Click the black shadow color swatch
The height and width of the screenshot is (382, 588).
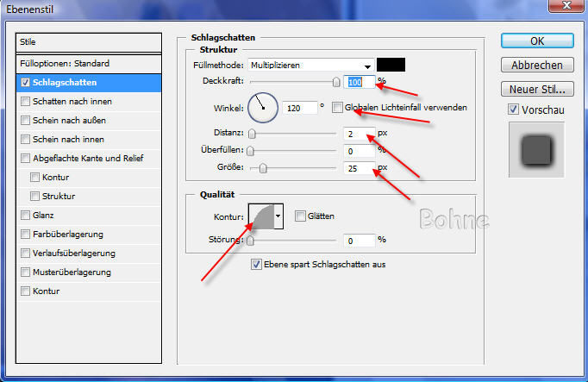[x=391, y=65]
